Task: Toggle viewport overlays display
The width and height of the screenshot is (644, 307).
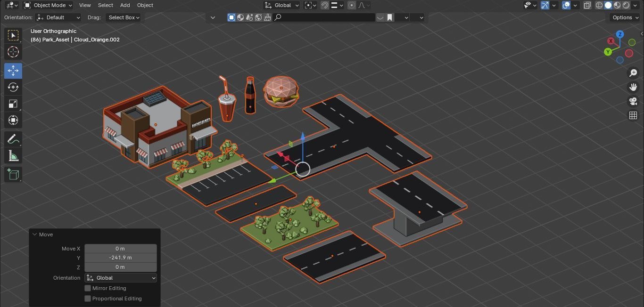Action: [566, 5]
